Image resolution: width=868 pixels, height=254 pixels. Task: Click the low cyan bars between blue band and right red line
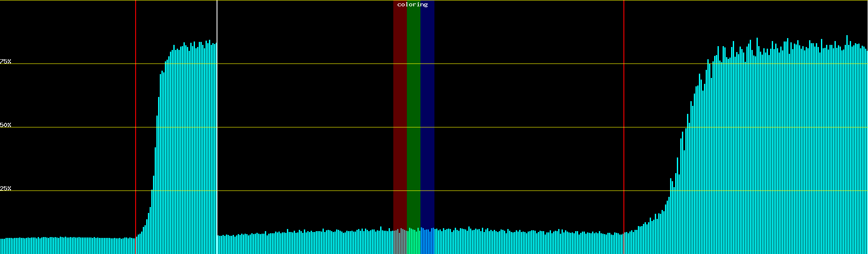point(530,243)
